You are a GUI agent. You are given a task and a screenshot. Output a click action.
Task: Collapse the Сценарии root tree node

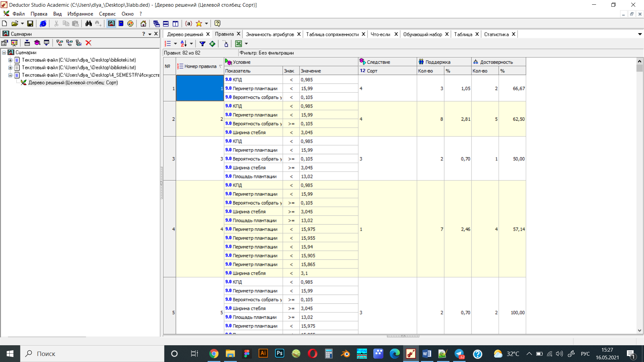click(x=4, y=53)
